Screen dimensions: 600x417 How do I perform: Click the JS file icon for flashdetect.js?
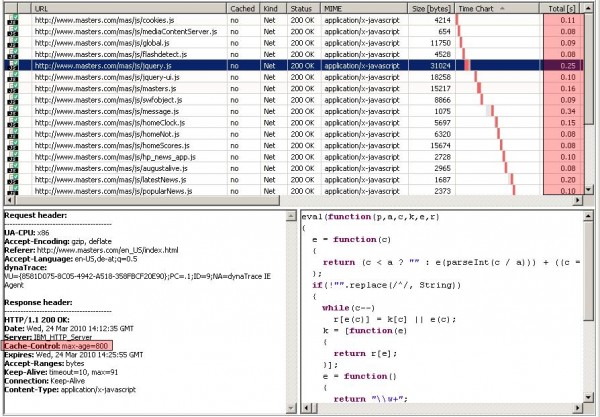click(13, 54)
